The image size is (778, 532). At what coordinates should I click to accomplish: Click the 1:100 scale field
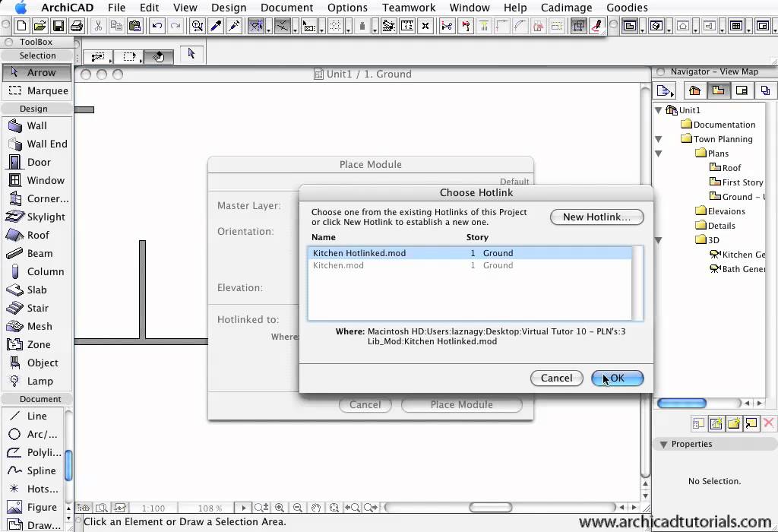153,508
